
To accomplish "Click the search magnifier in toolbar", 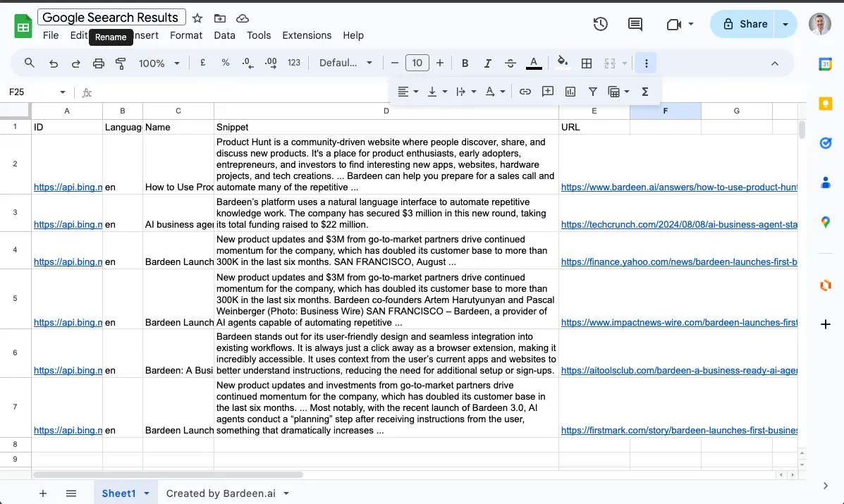I will click(30, 63).
